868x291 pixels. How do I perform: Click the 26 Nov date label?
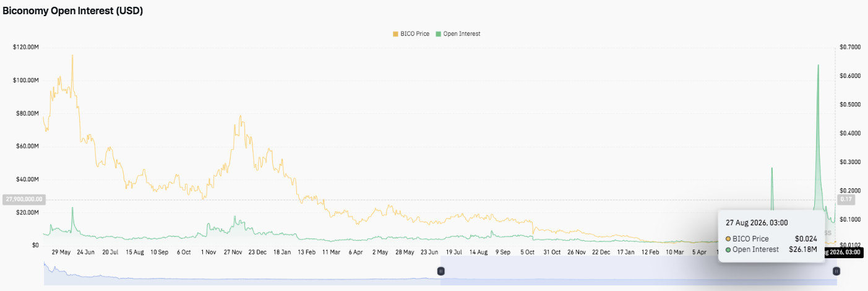[x=576, y=253]
